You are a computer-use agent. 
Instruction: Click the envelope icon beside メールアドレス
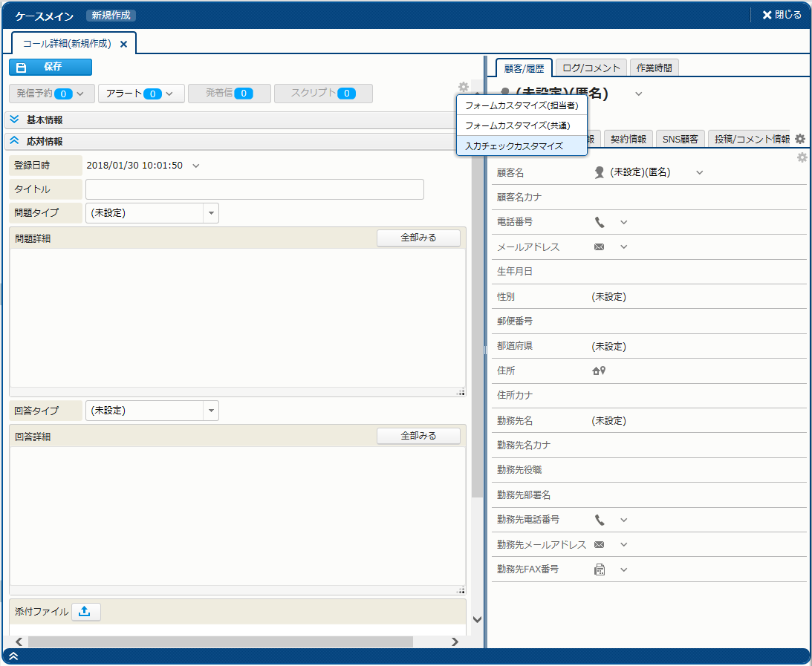[x=599, y=247]
